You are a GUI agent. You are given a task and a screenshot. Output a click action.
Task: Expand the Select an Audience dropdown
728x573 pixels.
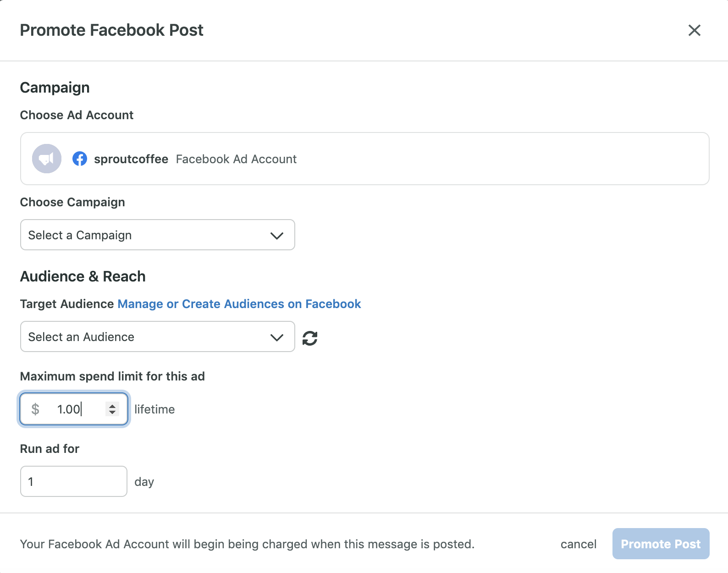pos(158,336)
